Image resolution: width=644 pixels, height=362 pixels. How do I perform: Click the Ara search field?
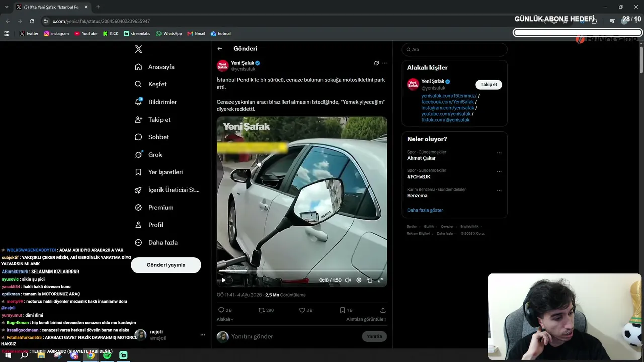[454, 49]
